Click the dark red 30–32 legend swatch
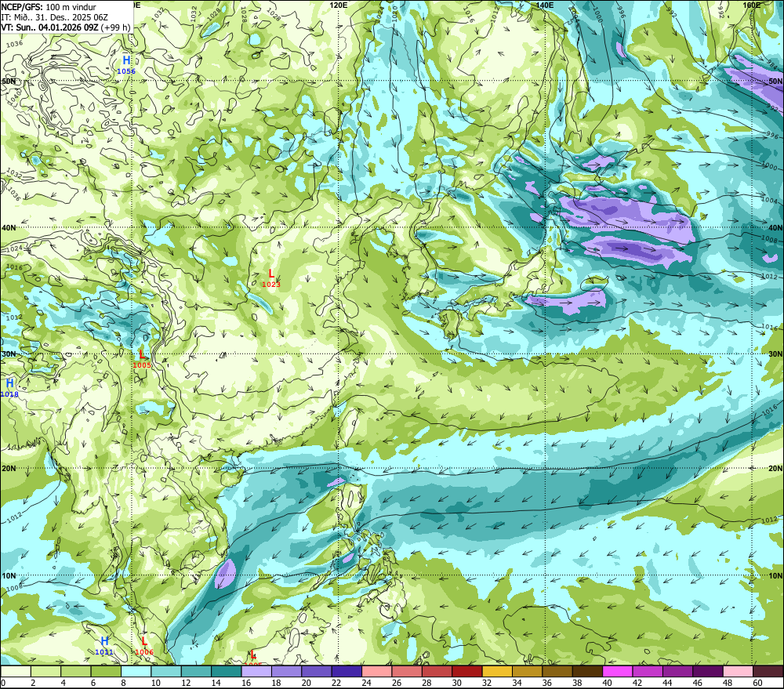The width and height of the screenshot is (784, 689). pyautogui.click(x=467, y=671)
